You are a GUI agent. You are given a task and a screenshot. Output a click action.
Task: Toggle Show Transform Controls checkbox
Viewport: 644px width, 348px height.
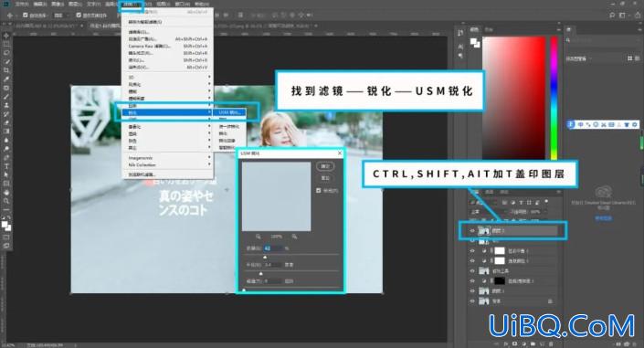coord(79,16)
